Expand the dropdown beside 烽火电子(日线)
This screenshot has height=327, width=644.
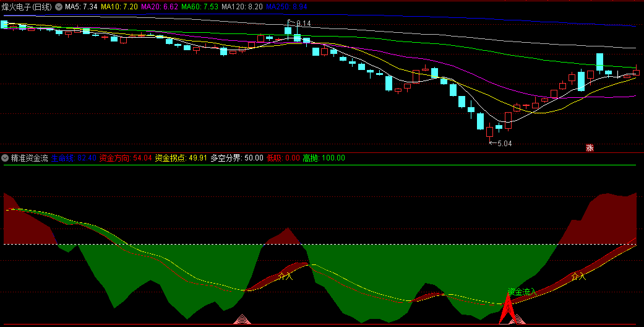[x=59, y=7]
